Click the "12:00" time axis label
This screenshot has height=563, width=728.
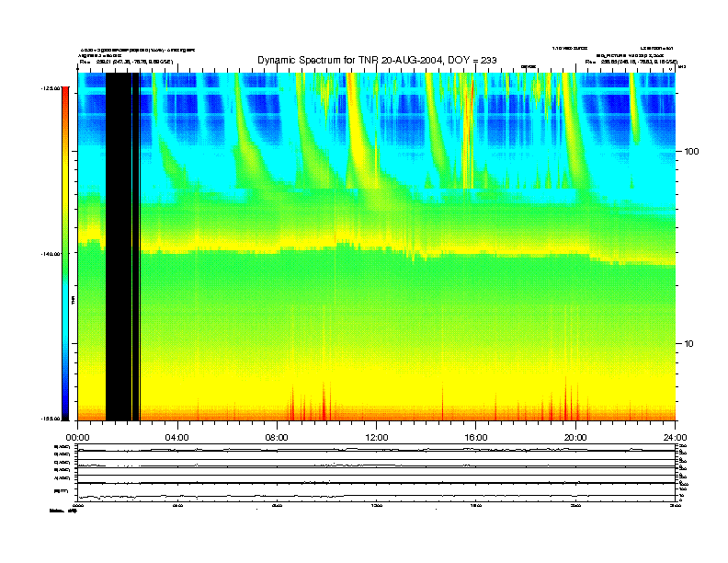(377, 438)
